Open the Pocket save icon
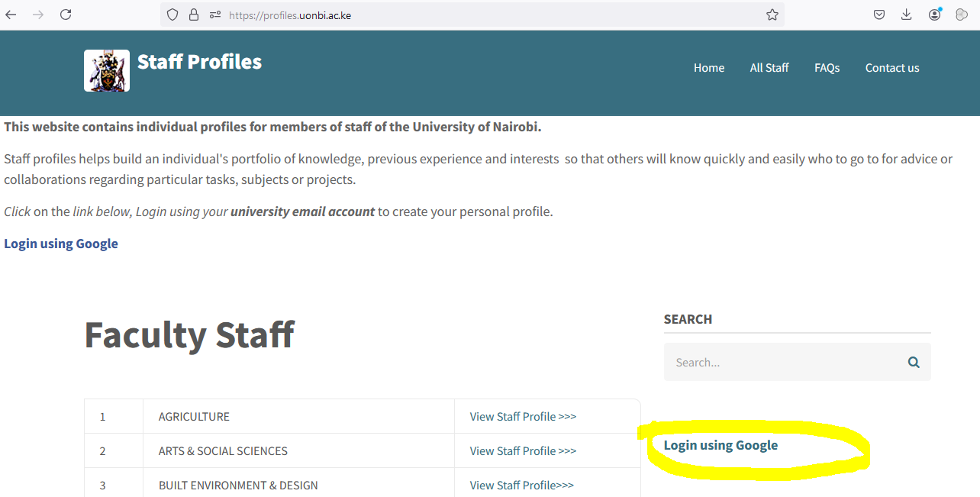This screenshot has width=980, height=497. tap(879, 15)
